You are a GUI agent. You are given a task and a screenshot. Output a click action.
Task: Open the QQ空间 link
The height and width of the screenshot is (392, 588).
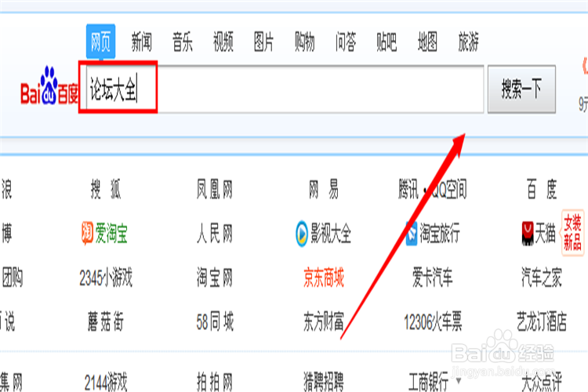[x=448, y=189]
